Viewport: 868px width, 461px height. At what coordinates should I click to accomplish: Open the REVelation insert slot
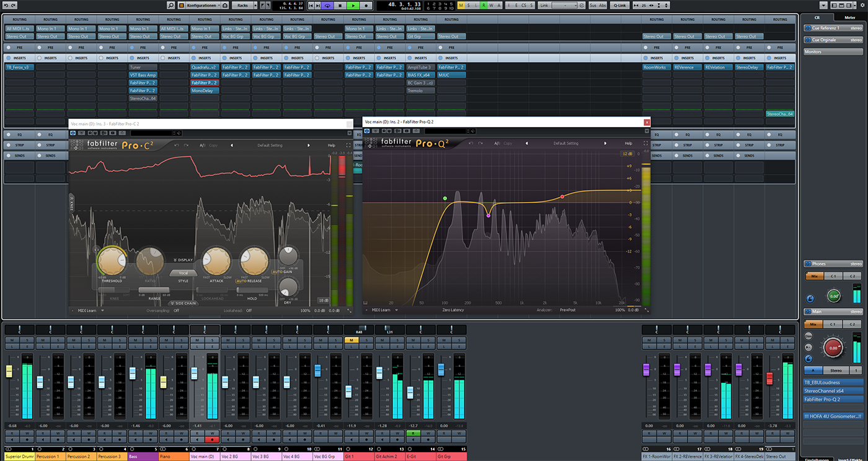click(719, 67)
